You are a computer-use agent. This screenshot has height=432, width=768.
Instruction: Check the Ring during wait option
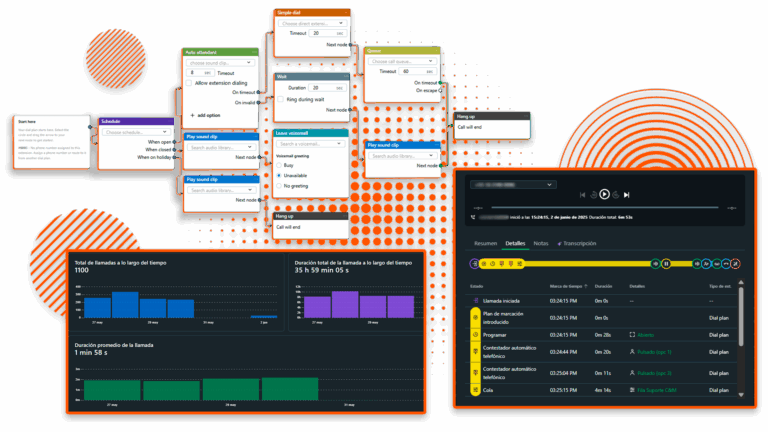279,100
